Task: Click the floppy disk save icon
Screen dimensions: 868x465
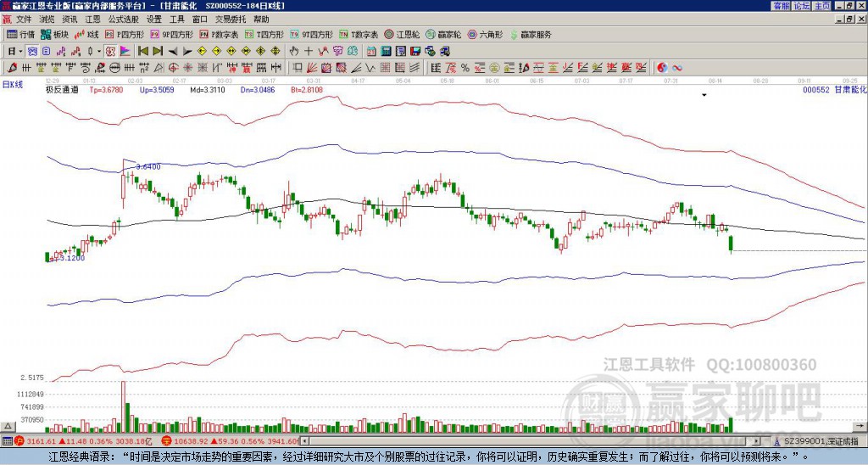Action: (x=415, y=52)
